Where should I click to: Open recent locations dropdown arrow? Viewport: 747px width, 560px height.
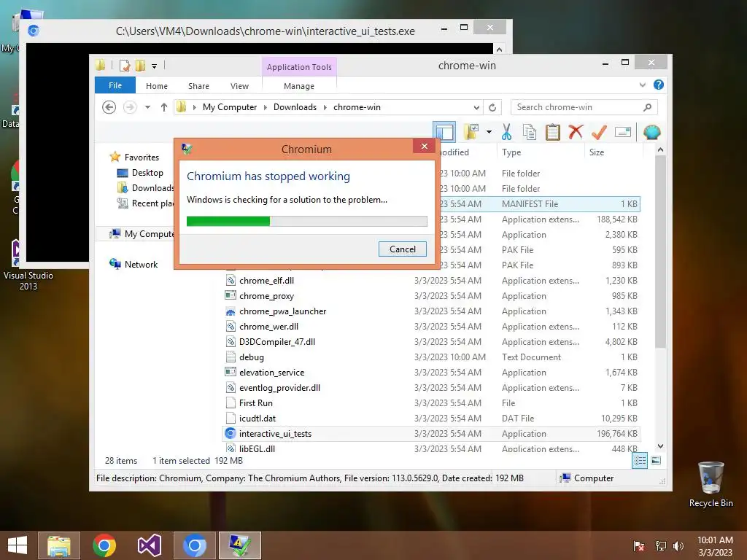147,107
